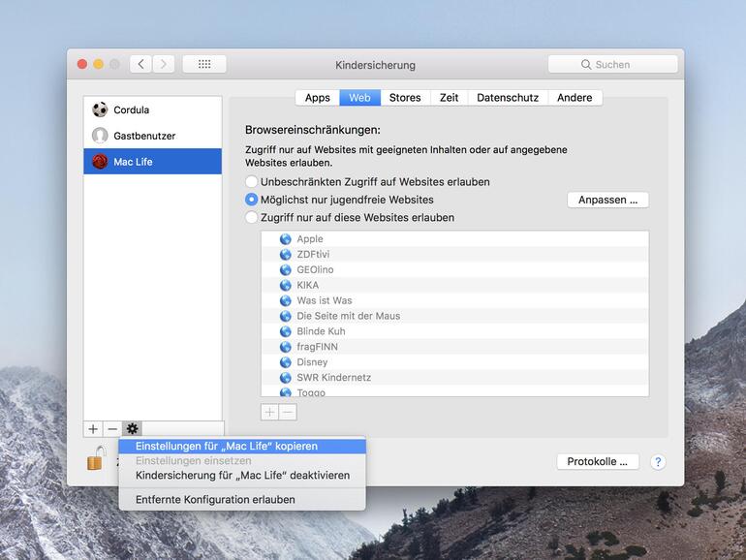Screen dimensions: 746x560
Task: Click the Browsereinschränkungen heading
Action: coord(313,130)
